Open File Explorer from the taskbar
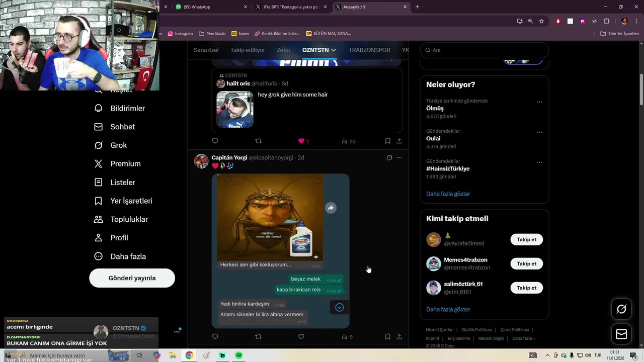This screenshot has width=644, height=362. click(x=173, y=355)
